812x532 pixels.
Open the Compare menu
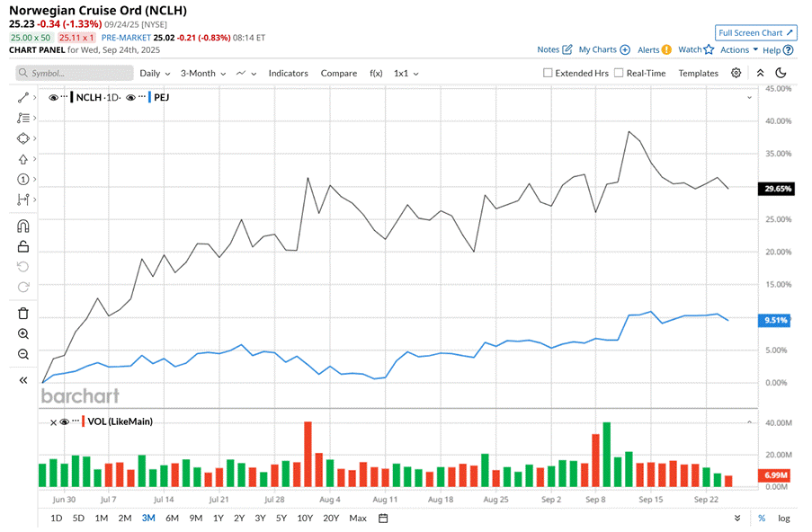tap(339, 74)
